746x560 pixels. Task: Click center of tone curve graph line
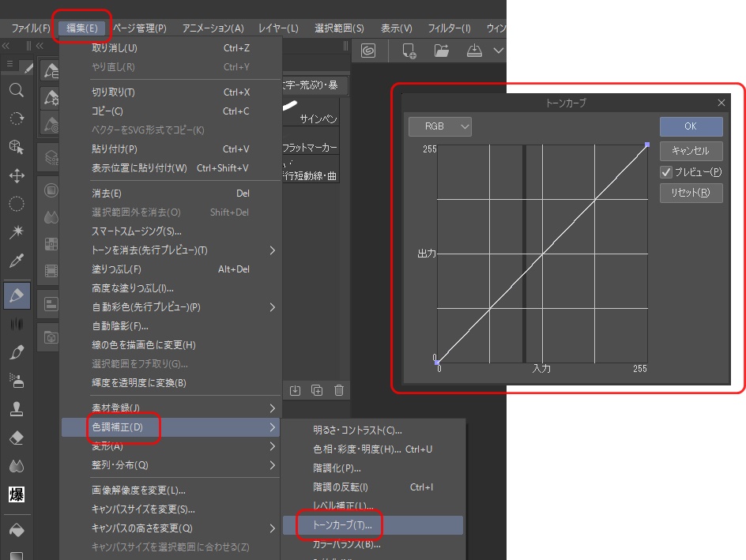[x=542, y=254]
